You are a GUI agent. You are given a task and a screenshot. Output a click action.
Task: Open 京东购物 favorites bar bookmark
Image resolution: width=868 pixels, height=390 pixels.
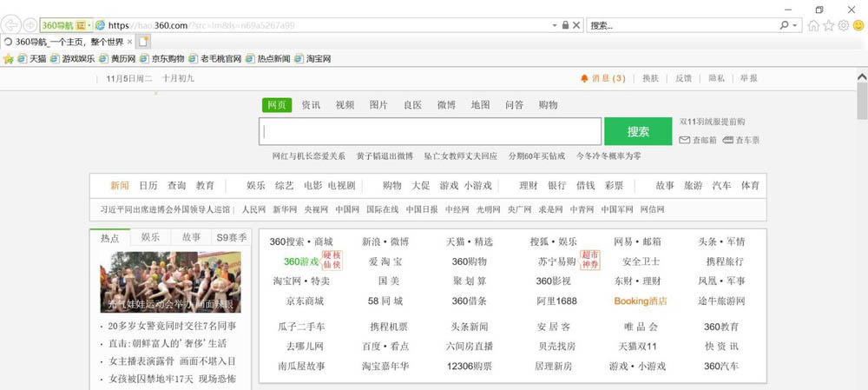click(162, 59)
